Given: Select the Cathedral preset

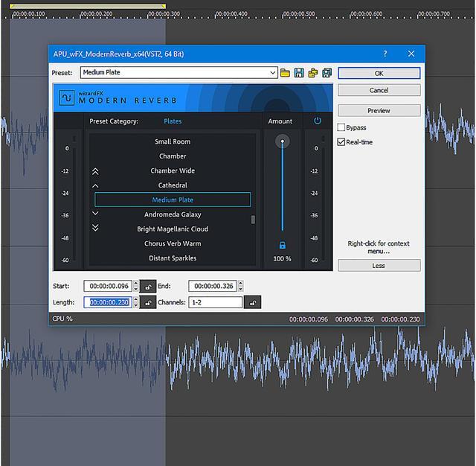Looking at the screenshot, I should [x=173, y=185].
